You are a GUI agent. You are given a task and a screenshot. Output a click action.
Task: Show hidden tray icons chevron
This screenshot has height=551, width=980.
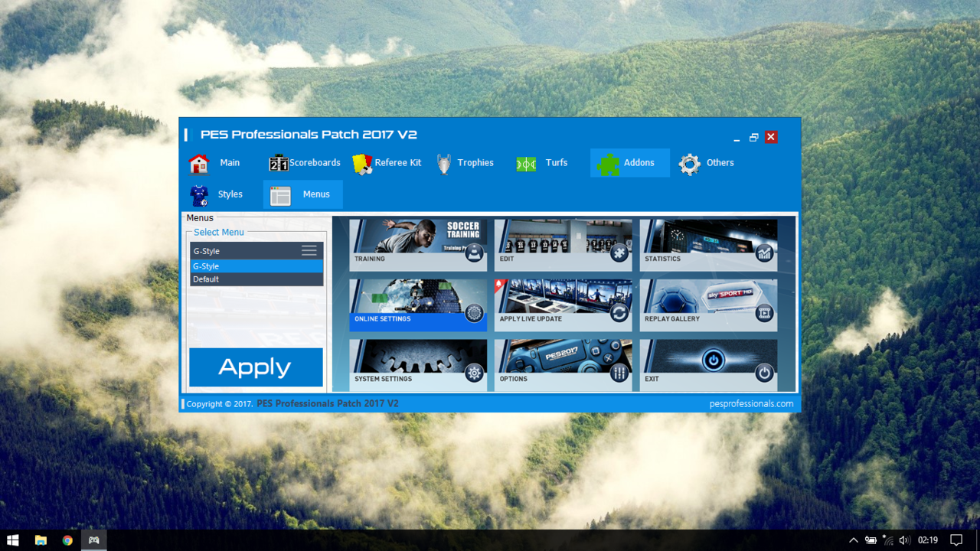click(854, 540)
